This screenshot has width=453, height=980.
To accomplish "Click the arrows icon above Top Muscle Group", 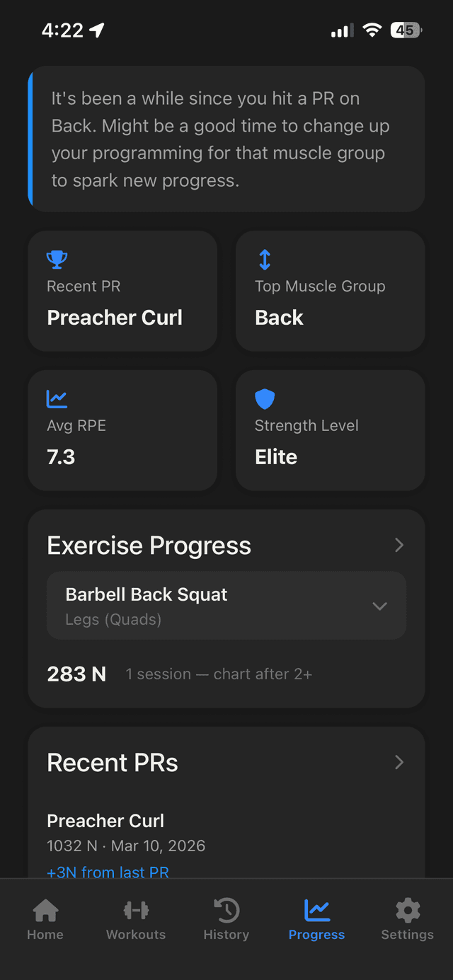I will [x=264, y=259].
